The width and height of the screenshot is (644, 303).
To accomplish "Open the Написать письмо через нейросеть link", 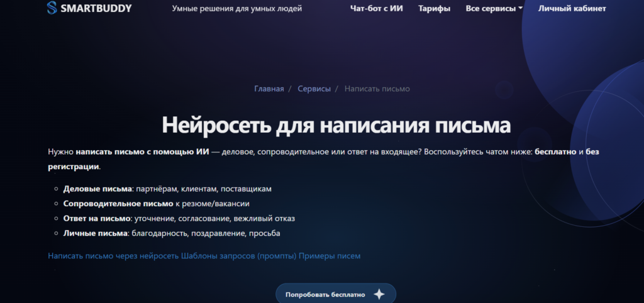I will click(x=113, y=256).
